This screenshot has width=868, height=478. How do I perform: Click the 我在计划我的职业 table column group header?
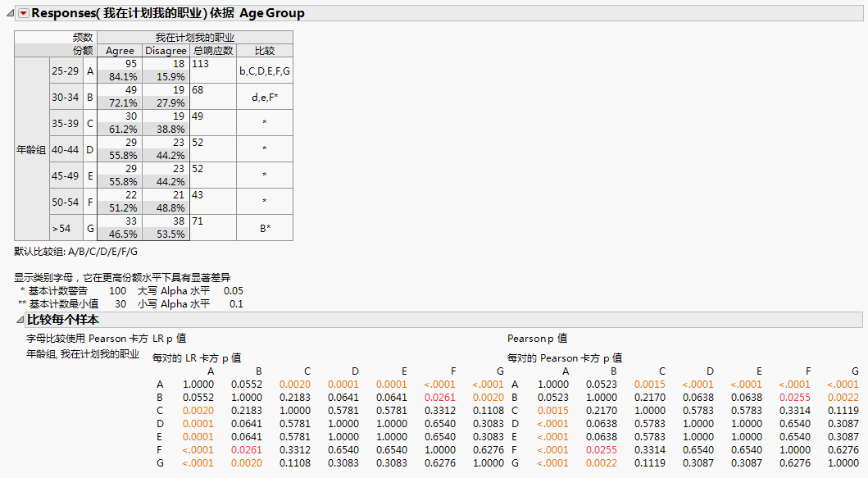(195, 38)
